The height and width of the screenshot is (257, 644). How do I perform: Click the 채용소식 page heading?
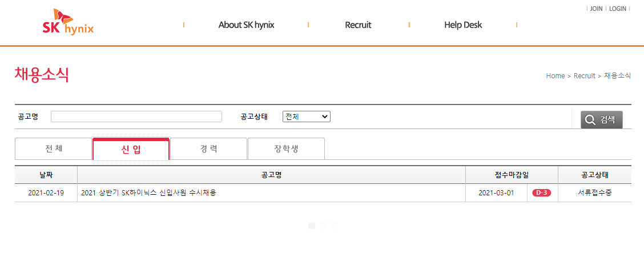42,74
